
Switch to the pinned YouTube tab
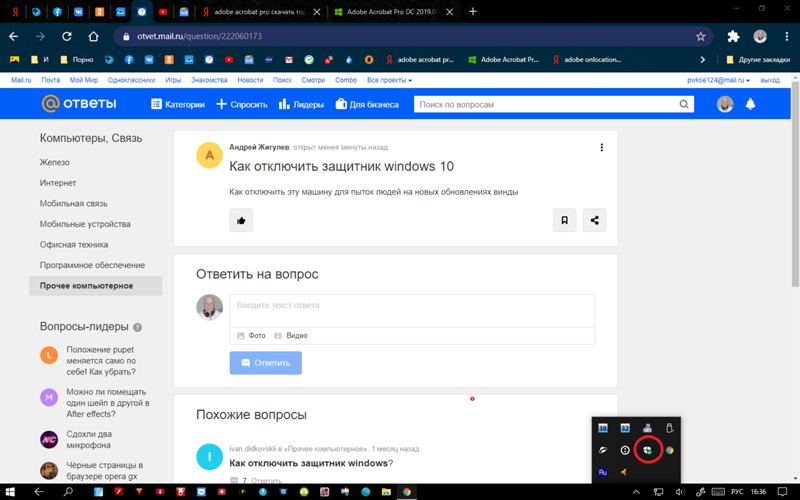[163, 12]
